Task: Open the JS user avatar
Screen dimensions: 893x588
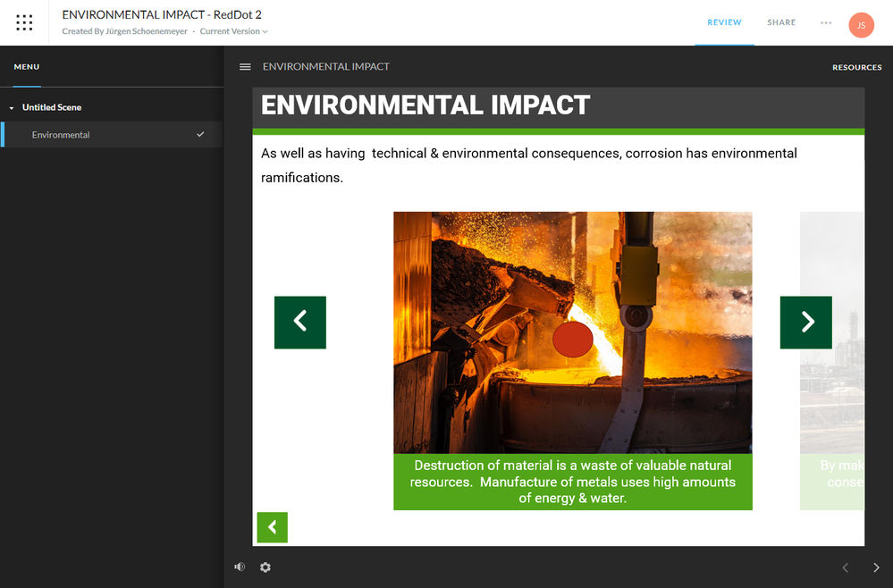Action: point(861,25)
